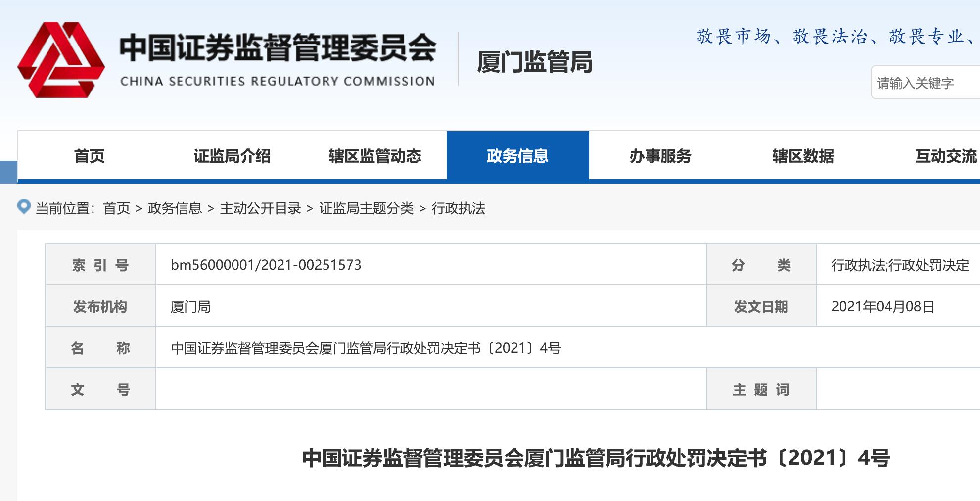Click the 发布机构 label cell
This screenshot has height=501, width=980.
click(100, 306)
